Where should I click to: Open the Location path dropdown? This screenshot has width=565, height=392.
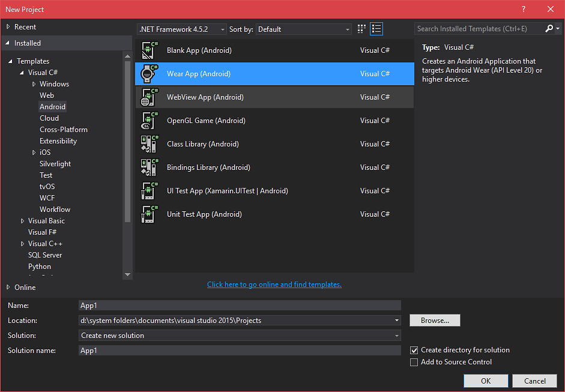click(x=396, y=321)
